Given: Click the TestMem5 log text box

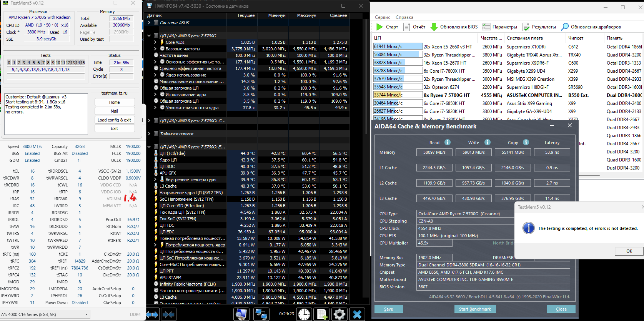Looking at the screenshot, I should 47,115.
